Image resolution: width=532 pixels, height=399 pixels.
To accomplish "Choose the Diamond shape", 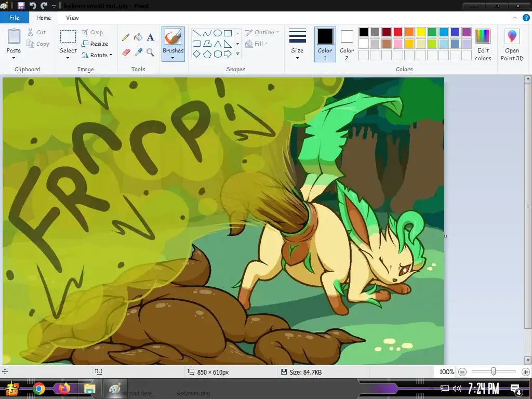I will 196,54.
